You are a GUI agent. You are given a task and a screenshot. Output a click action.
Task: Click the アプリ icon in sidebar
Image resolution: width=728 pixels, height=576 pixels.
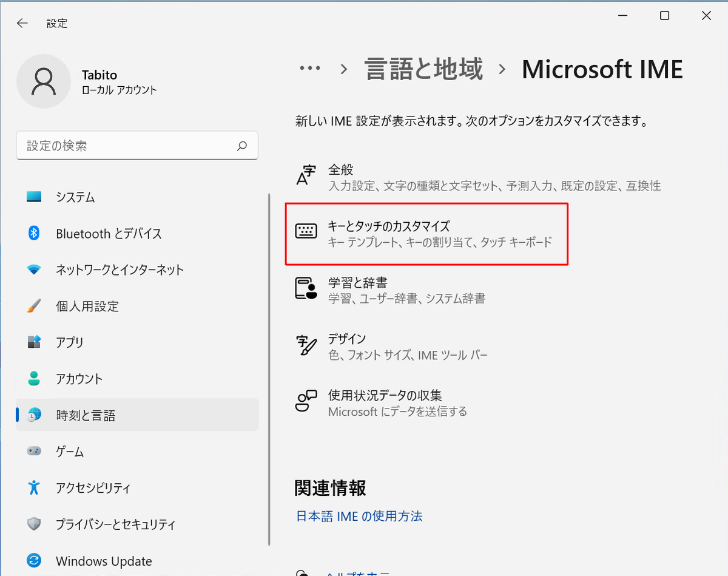[34, 342]
